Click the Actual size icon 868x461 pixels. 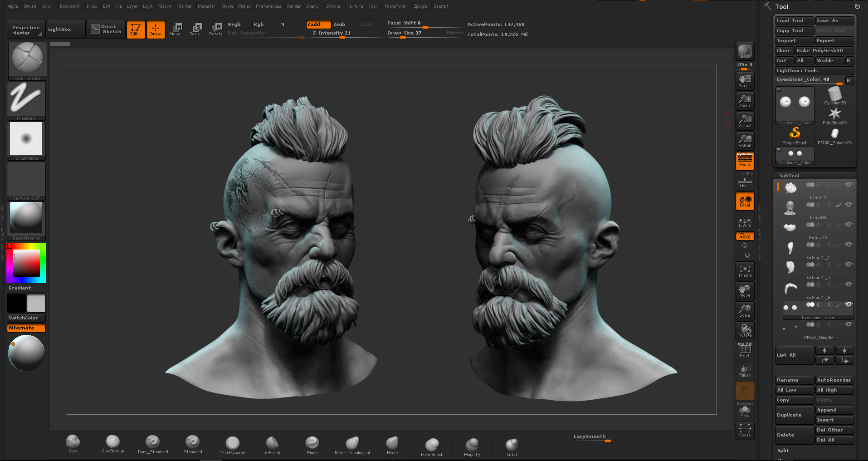745,121
